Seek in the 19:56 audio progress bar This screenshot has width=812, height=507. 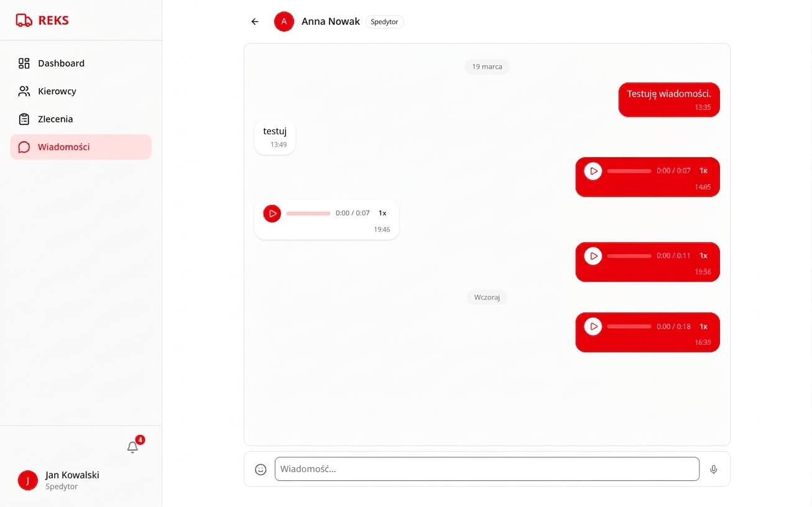[629, 256]
